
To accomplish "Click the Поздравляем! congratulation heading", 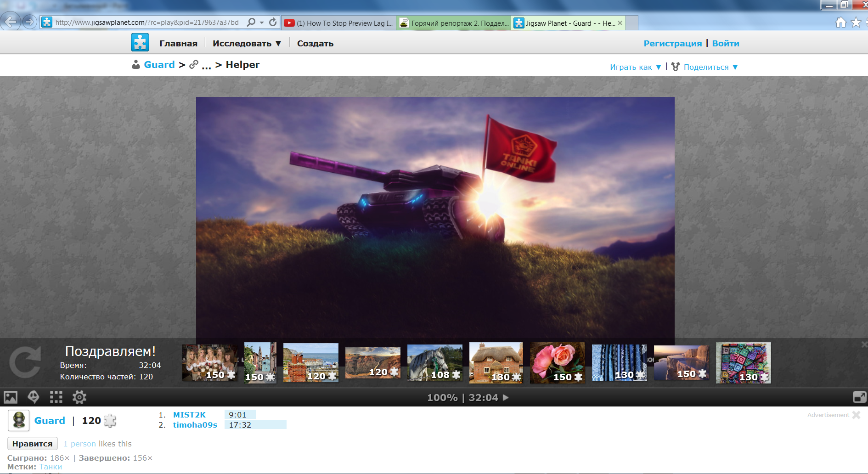I will click(110, 351).
